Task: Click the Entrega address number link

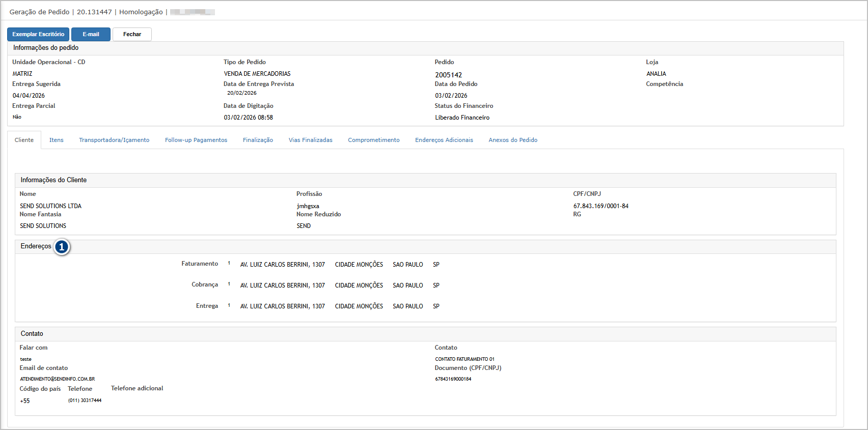Action: pos(229,305)
